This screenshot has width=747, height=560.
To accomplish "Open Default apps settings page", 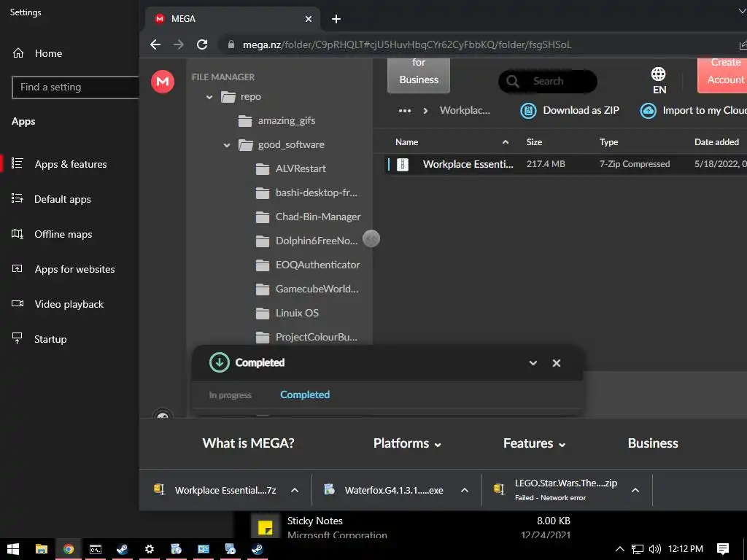I will pyautogui.click(x=63, y=199).
